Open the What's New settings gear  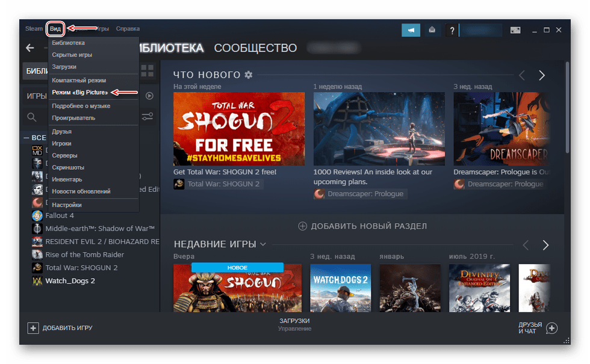(249, 75)
